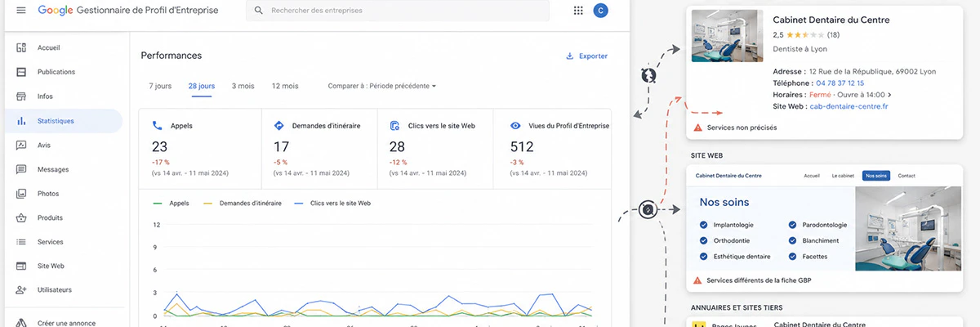Image resolution: width=980 pixels, height=327 pixels.
Task: Open the hamburger main menu
Action: (20, 11)
